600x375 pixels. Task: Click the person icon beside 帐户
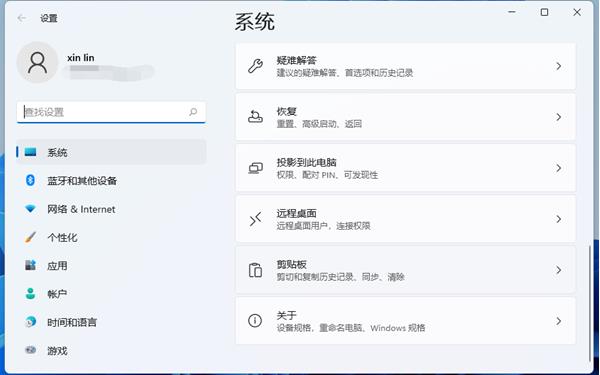(x=30, y=293)
